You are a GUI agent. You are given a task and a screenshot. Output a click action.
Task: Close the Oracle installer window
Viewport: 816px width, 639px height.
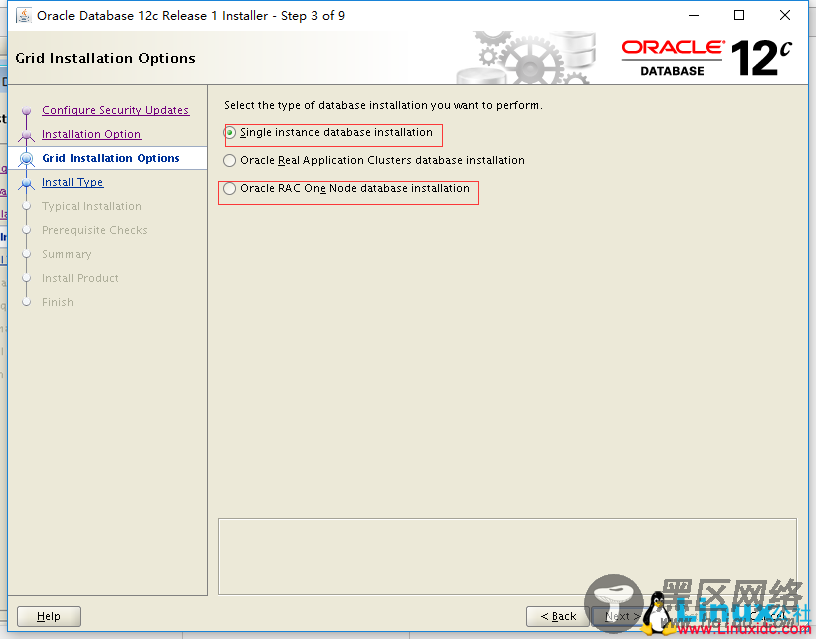[785, 16]
